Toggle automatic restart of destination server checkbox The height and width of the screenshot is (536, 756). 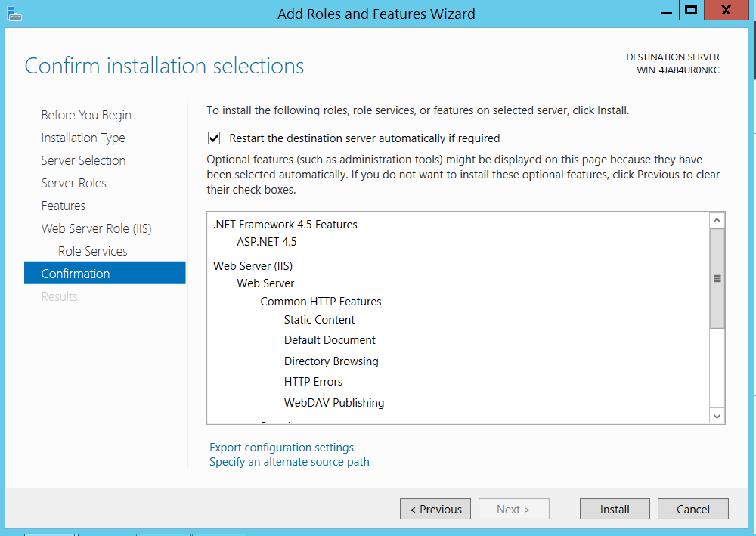(214, 138)
